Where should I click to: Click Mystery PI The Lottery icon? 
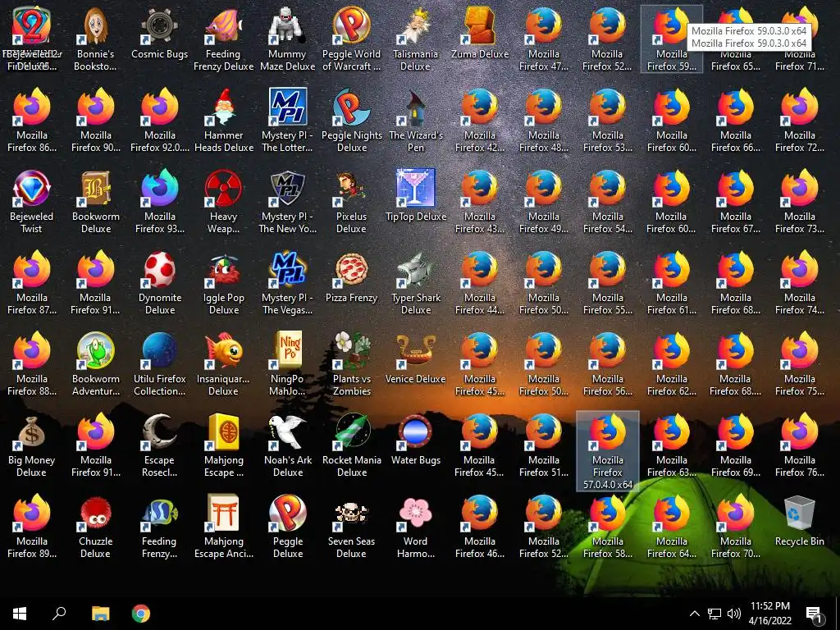(x=288, y=120)
